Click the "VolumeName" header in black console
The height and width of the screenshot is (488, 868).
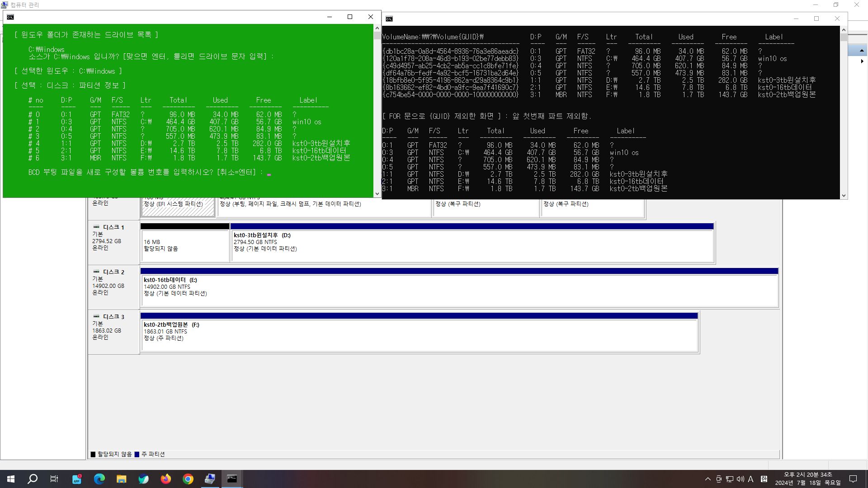pyautogui.click(x=433, y=37)
